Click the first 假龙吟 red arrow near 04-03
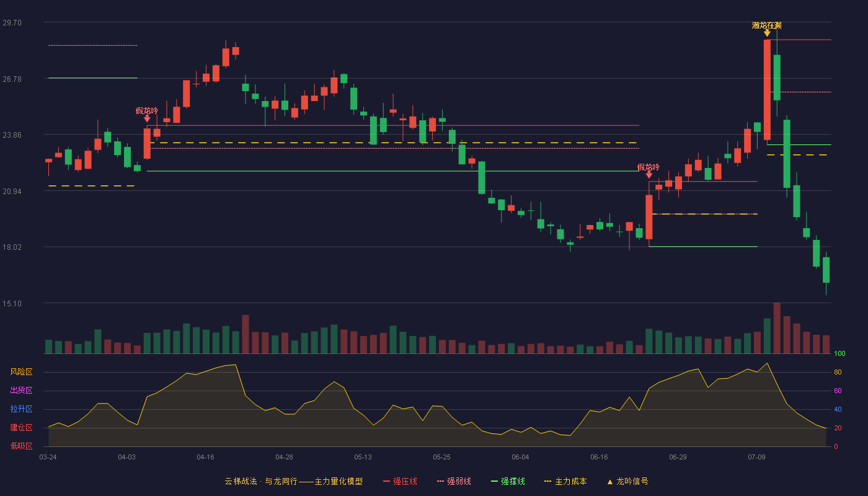This screenshot has height=496, width=868. click(x=147, y=118)
